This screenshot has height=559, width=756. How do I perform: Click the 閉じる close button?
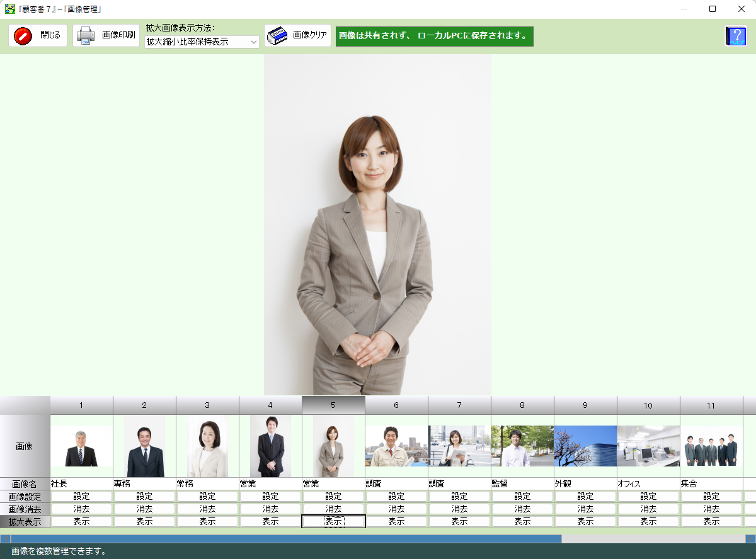(x=37, y=35)
